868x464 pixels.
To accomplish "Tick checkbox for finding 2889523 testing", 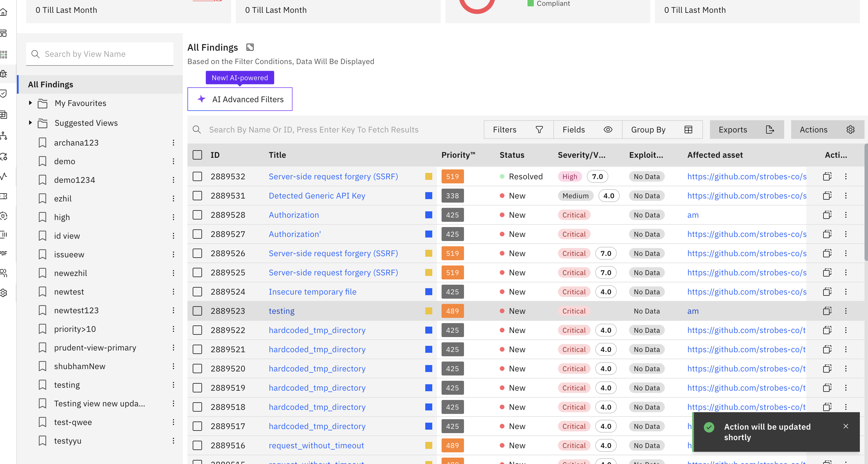I will [x=197, y=311].
